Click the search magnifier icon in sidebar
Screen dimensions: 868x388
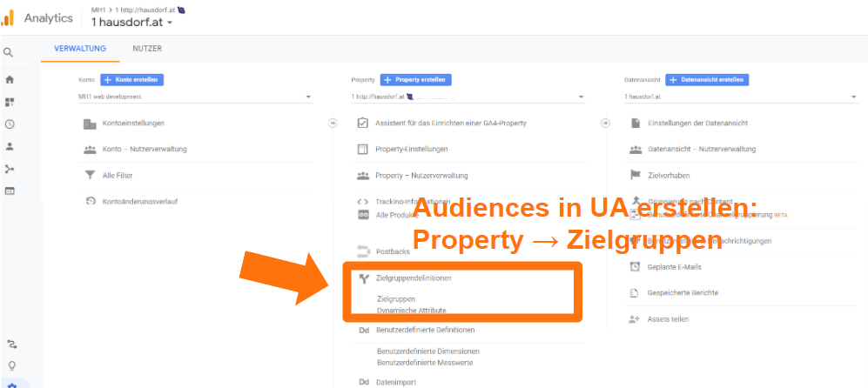(x=9, y=52)
